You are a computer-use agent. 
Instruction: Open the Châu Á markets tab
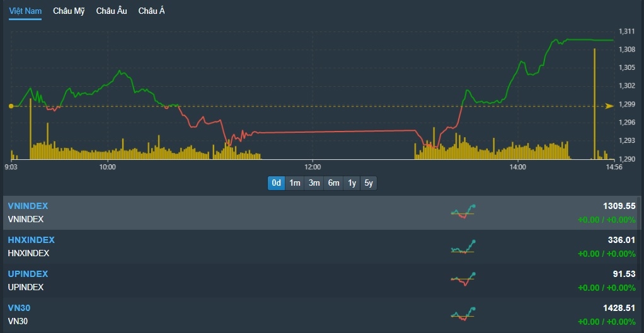pos(151,11)
